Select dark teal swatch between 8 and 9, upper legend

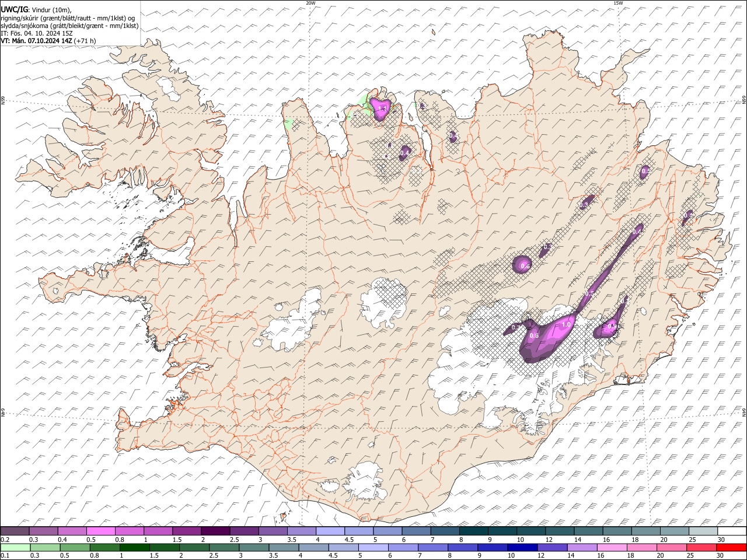(x=474, y=531)
